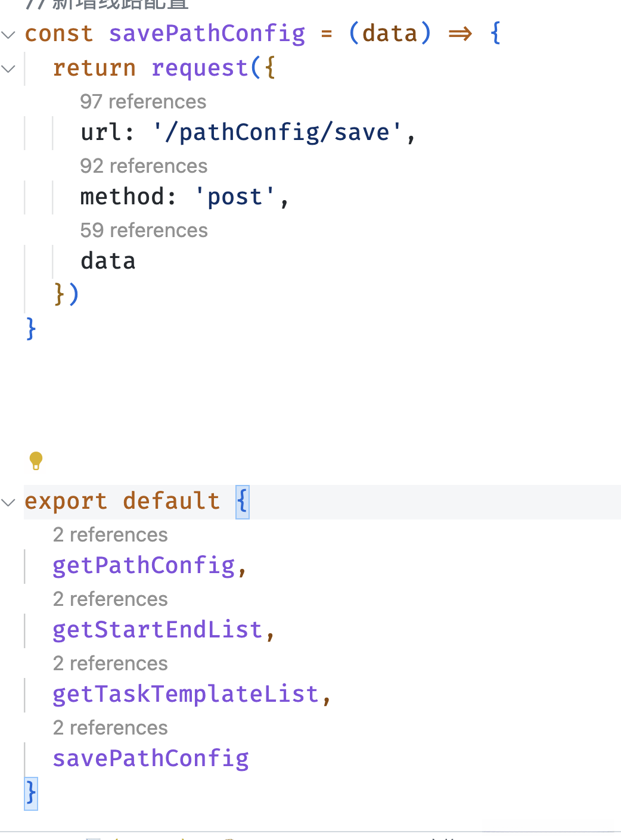Open the 92 references code lens
The width and height of the screenshot is (621, 840).
click(144, 166)
